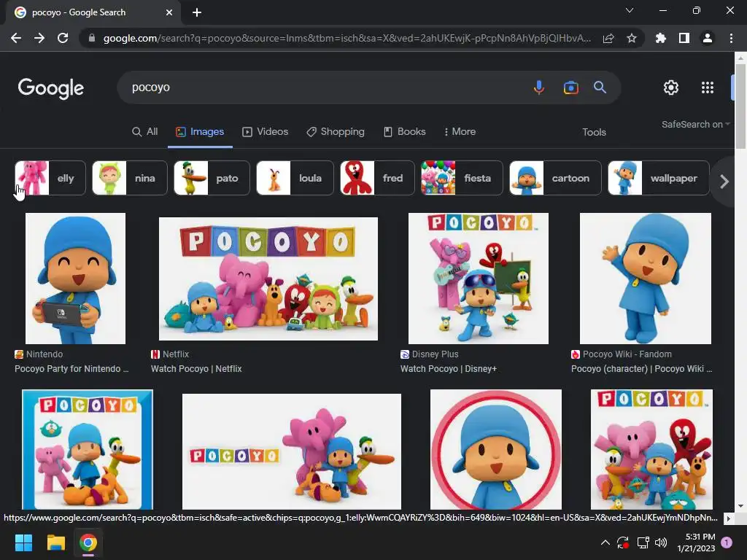747x560 pixels.
Task: Open the Disney Plus Pocoyo image
Action: coord(479,278)
